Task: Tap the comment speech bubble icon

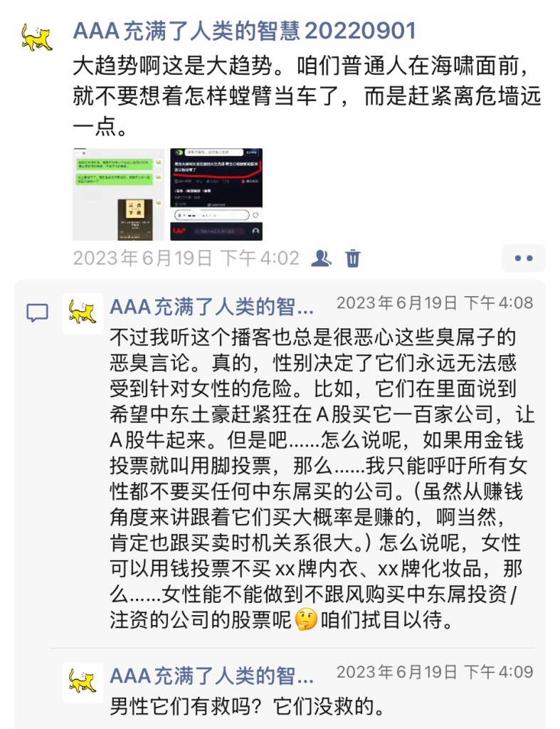Action: tap(37, 313)
